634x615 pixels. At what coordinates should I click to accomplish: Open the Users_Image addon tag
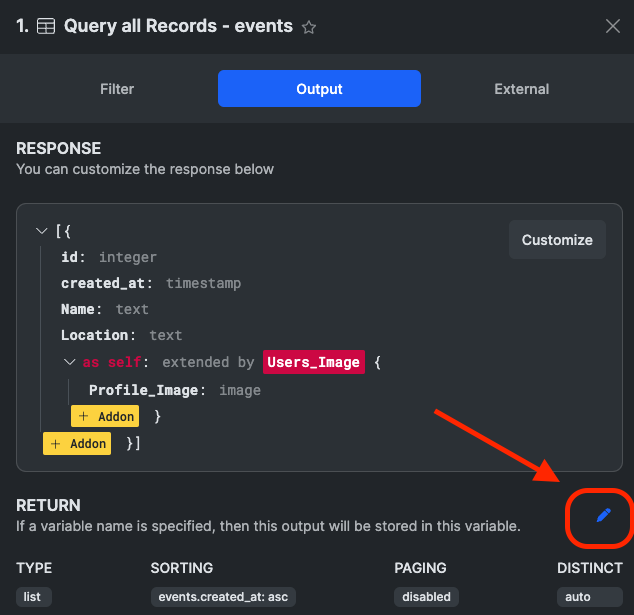(x=313, y=362)
